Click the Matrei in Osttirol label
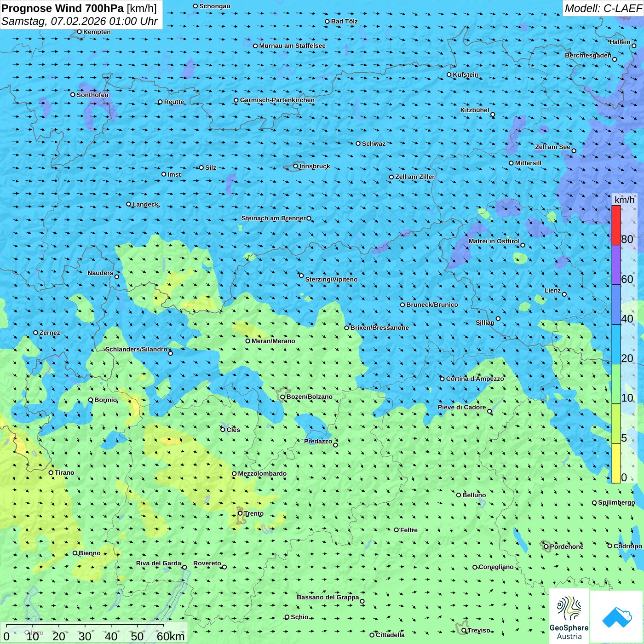The height and width of the screenshot is (644, 644). pyautogui.click(x=494, y=241)
